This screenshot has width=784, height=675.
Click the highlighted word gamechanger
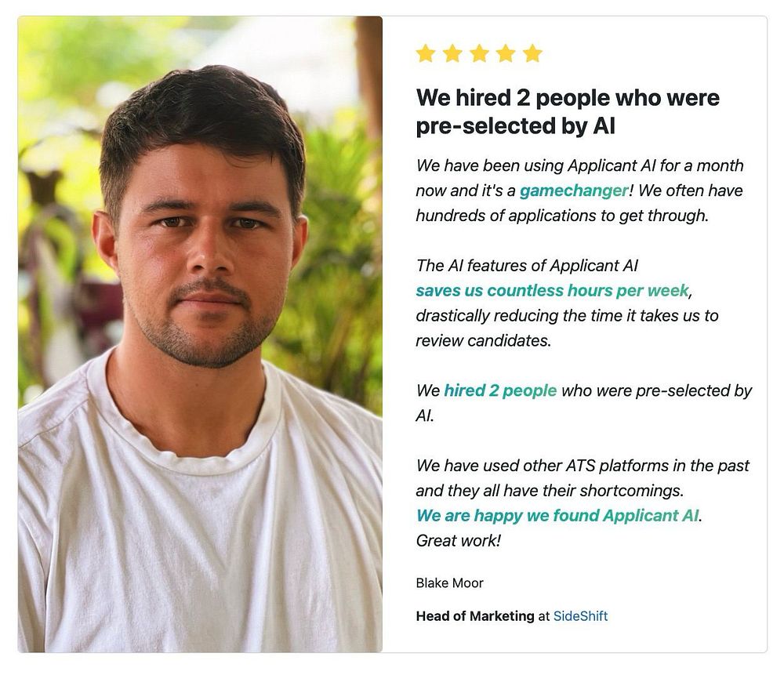(574, 191)
